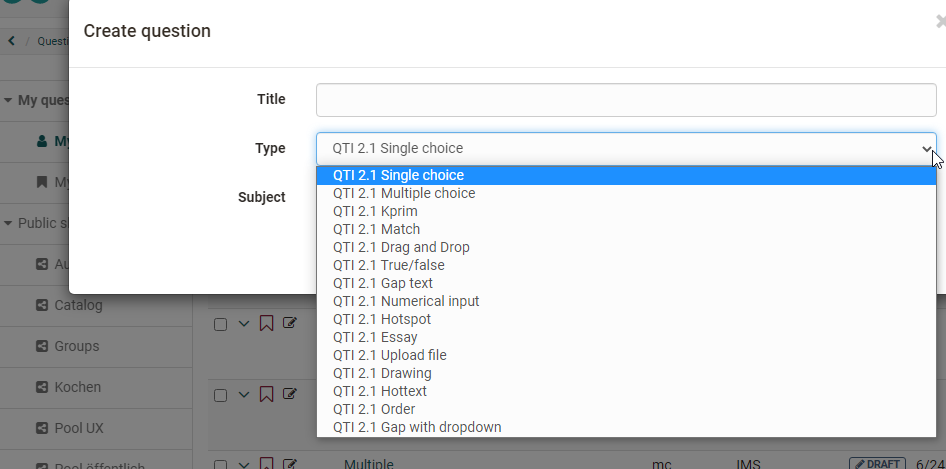The width and height of the screenshot is (946, 469).
Task: Click the back arrow in the breadcrumb
Action: tap(11, 41)
